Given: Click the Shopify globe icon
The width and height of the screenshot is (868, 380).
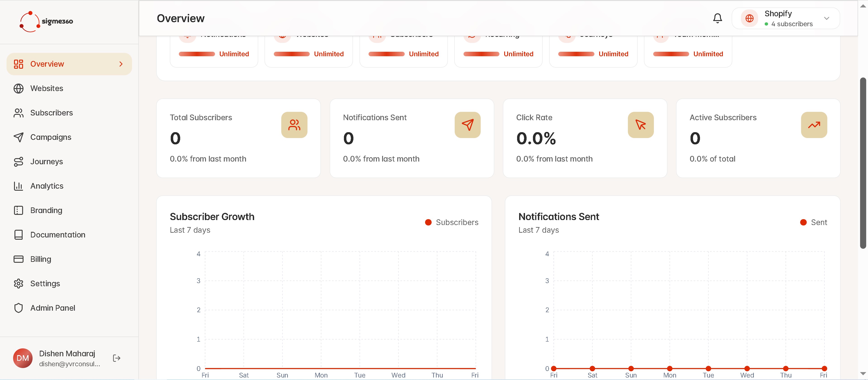Looking at the screenshot, I should tap(749, 19).
